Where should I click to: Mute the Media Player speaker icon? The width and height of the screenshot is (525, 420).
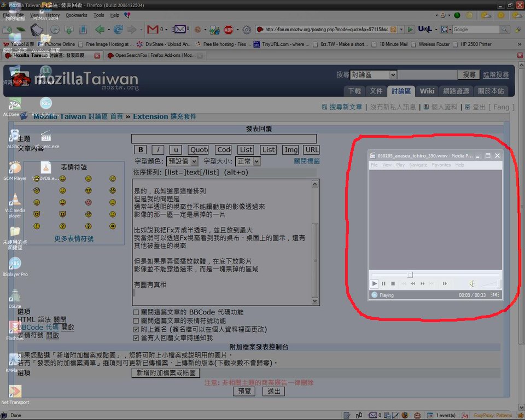click(x=472, y=283)
